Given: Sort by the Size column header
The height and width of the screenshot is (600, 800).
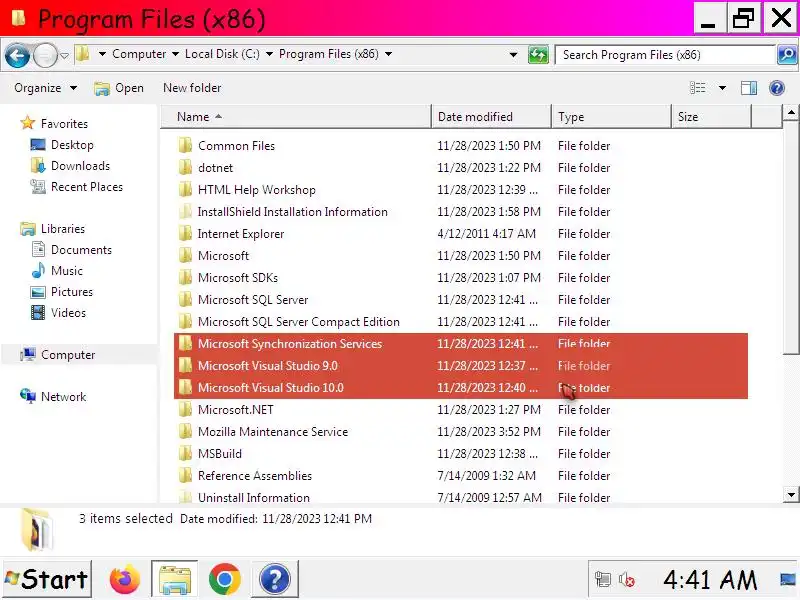Looking at the screenshot, I should pyautogui.click(x=711, y=117).
